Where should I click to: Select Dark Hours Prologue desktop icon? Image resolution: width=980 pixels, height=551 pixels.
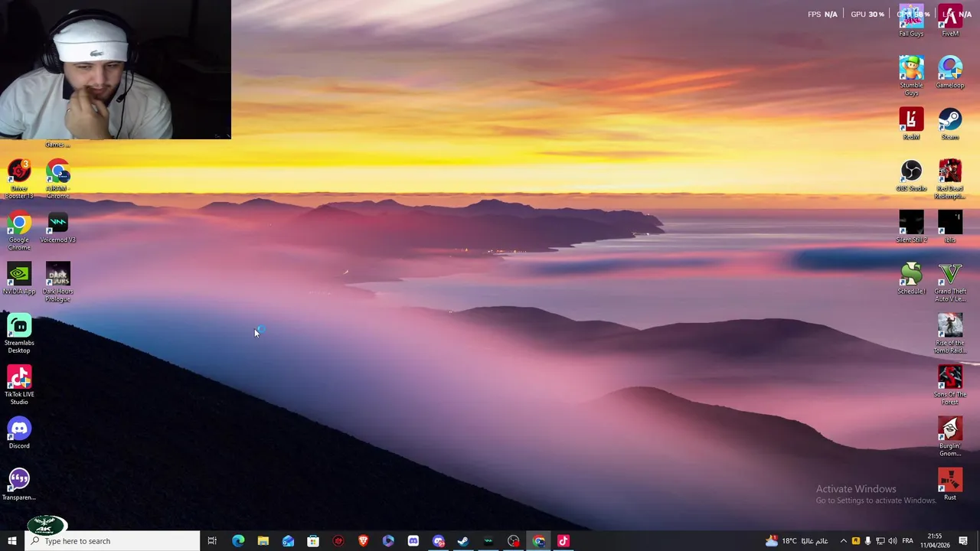point(58,282)
